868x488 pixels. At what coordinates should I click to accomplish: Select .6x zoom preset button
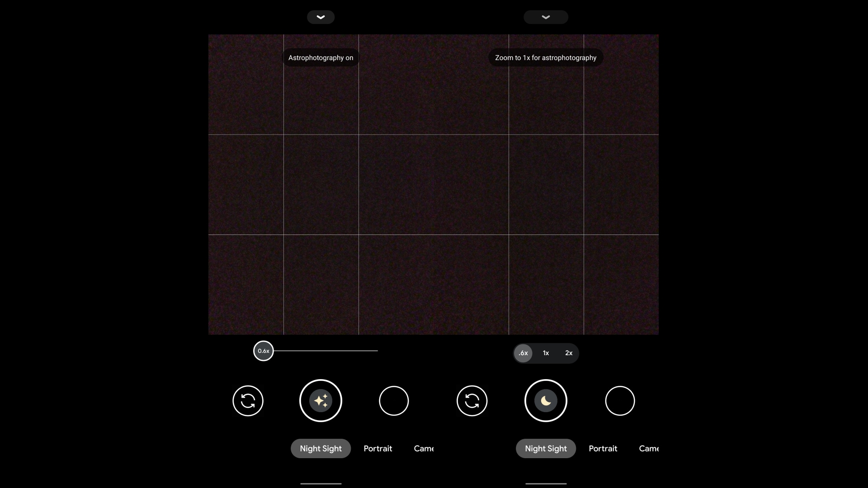(x=524, y=352)
